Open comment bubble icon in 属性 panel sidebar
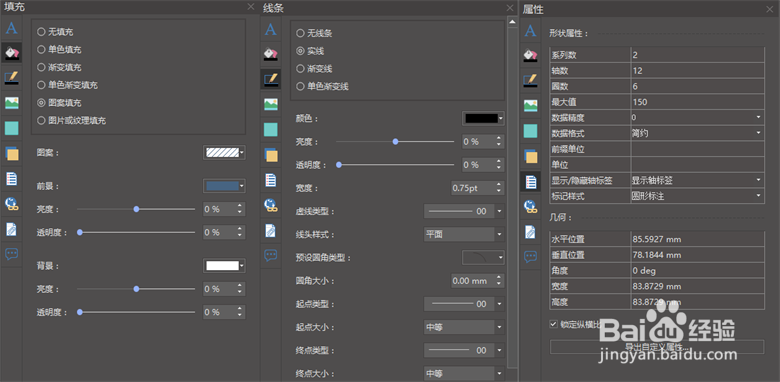Screen dimensions: 780x382 coord(531,257)
